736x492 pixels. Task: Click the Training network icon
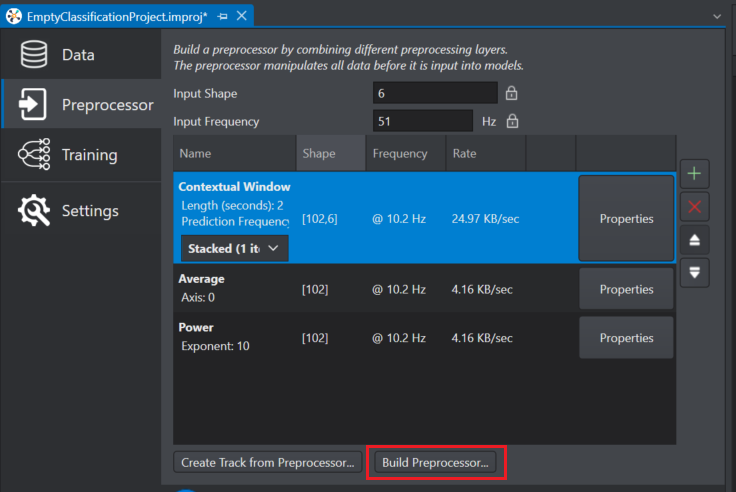tap(34, 154)
